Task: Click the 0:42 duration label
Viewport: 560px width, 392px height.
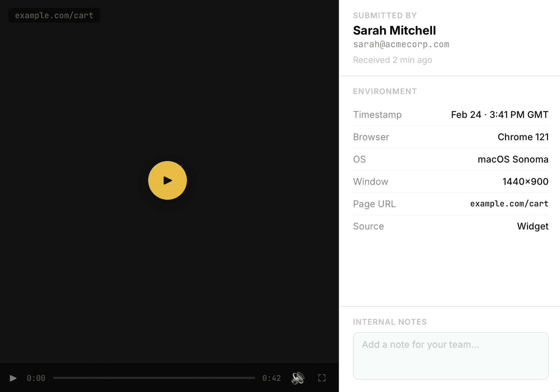Action: pyautogui.click(x=271, y=378)
